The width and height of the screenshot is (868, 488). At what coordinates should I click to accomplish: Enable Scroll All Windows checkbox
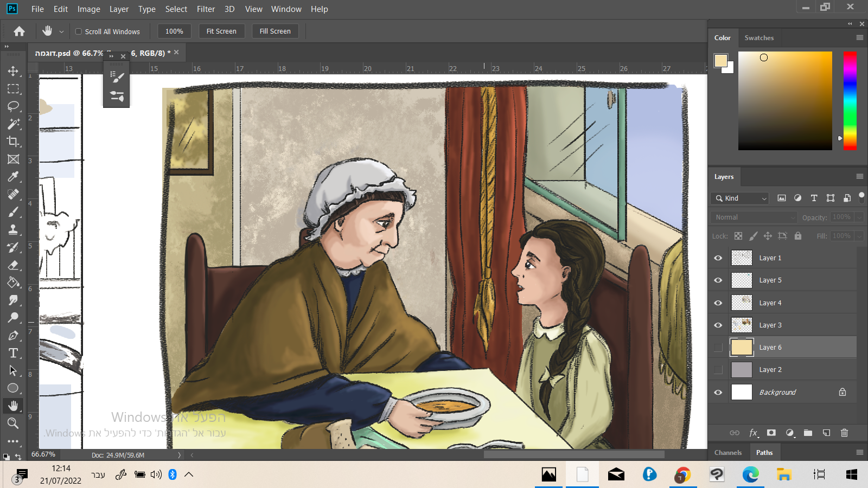coord(79,31)
